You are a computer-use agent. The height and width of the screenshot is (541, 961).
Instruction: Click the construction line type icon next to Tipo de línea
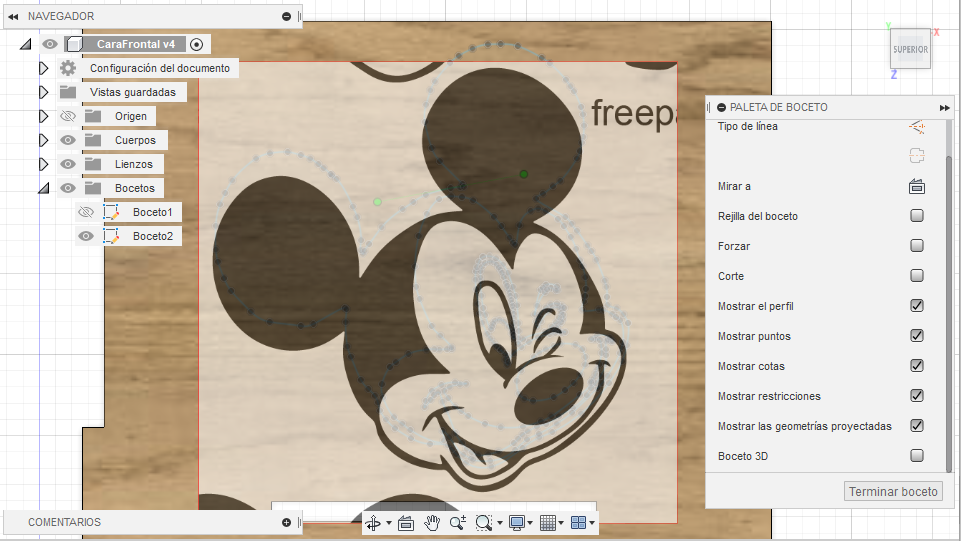[917, 127]
